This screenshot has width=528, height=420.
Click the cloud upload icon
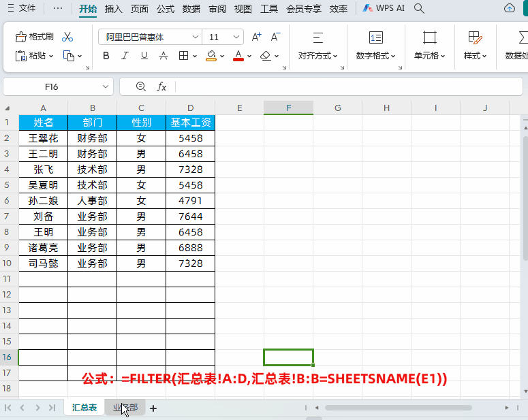pyautogui.click(x=510, y=8)
